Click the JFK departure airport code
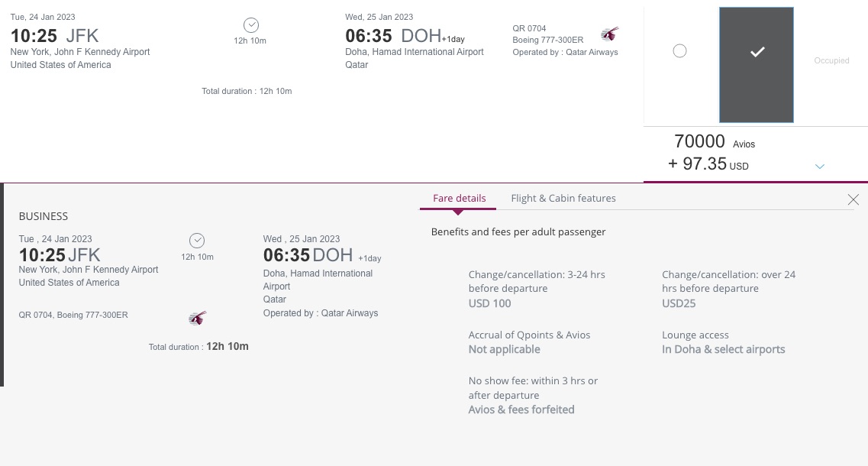The height and width of the screenshot is (466, 868). [82, 35]
